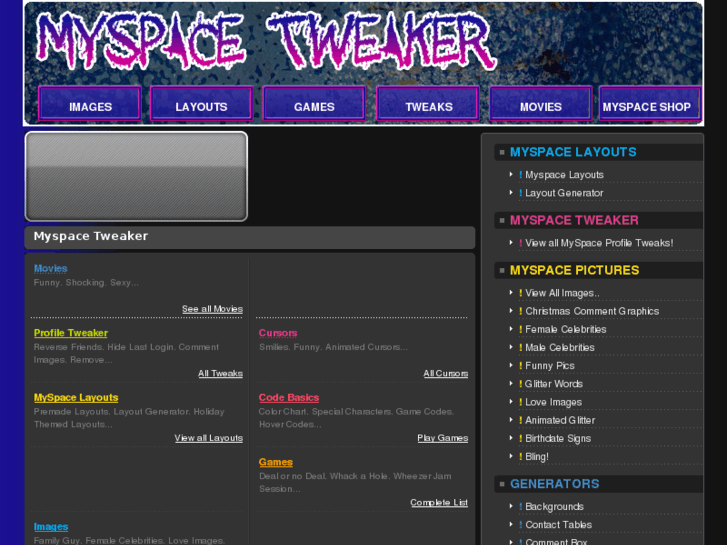The height and width of the screenshot is (545, 727).
Task: Open the IMAGES navigation button
Action: tap(90, 103)
